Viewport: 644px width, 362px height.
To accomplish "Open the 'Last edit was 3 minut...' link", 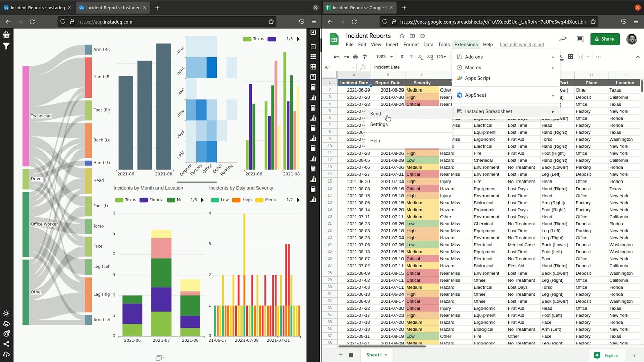I will [x=523, y=44].
